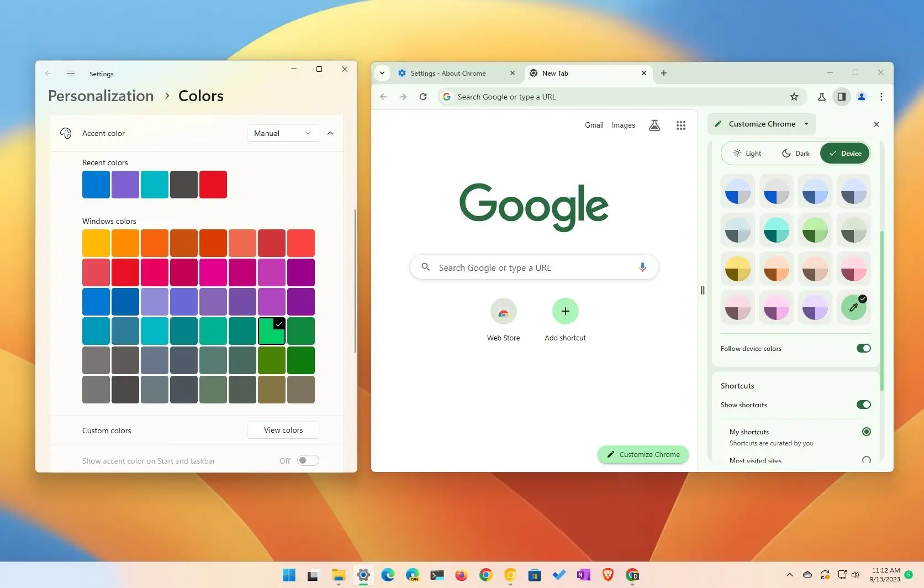Select Device theme mode
This screenshot has height=588, width=924.
(845, 154)
